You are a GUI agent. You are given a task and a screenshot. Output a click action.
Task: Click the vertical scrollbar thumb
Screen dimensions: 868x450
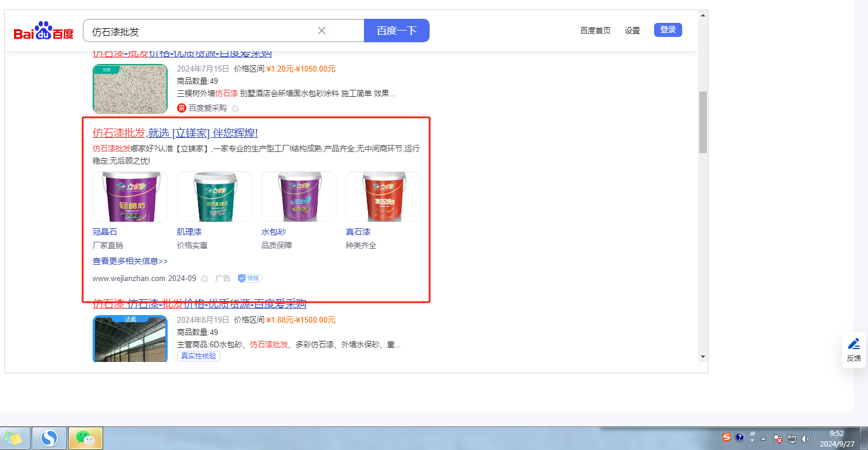click(703, 122)
